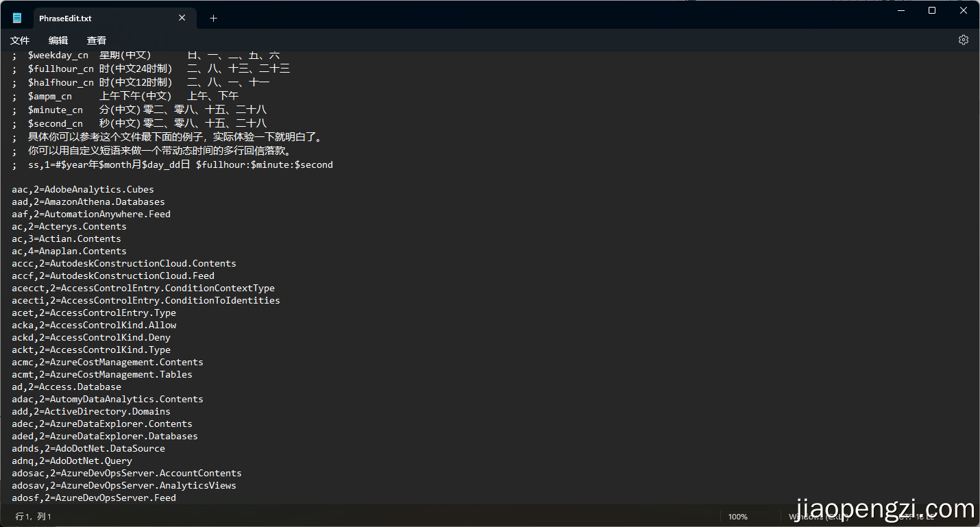The width and height of the screenshot is (980, 527).
Task: Click the $halfhour_cn comment line
Action: point(141,82)
